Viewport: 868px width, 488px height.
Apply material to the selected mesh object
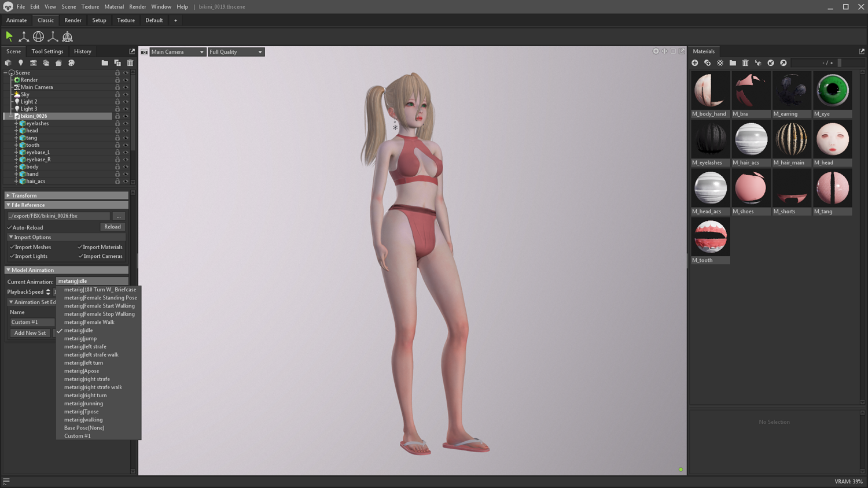point(758,63)
